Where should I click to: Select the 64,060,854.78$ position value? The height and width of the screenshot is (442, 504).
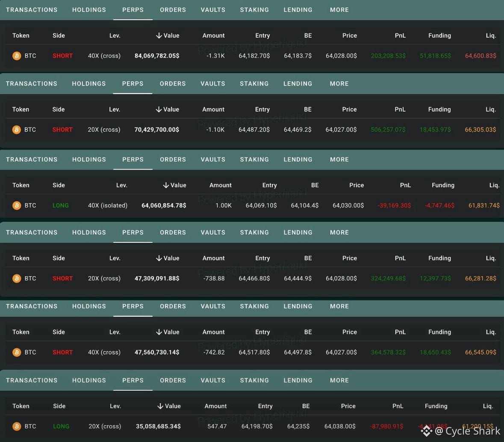(x=164, y=206)
